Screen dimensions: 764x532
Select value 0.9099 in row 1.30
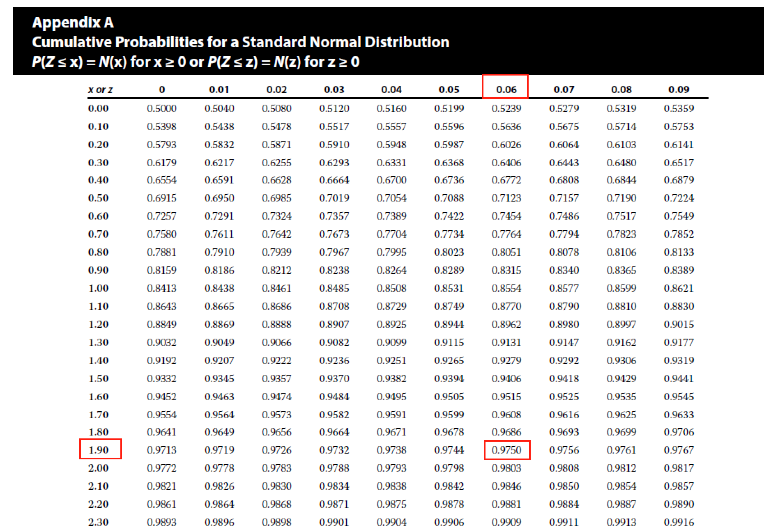click(391, 342)
